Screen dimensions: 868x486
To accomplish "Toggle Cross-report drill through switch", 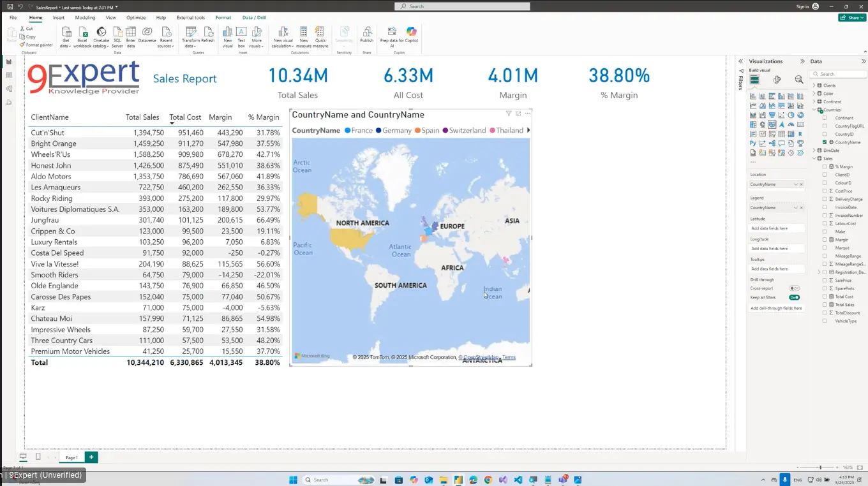I will 795,288.
